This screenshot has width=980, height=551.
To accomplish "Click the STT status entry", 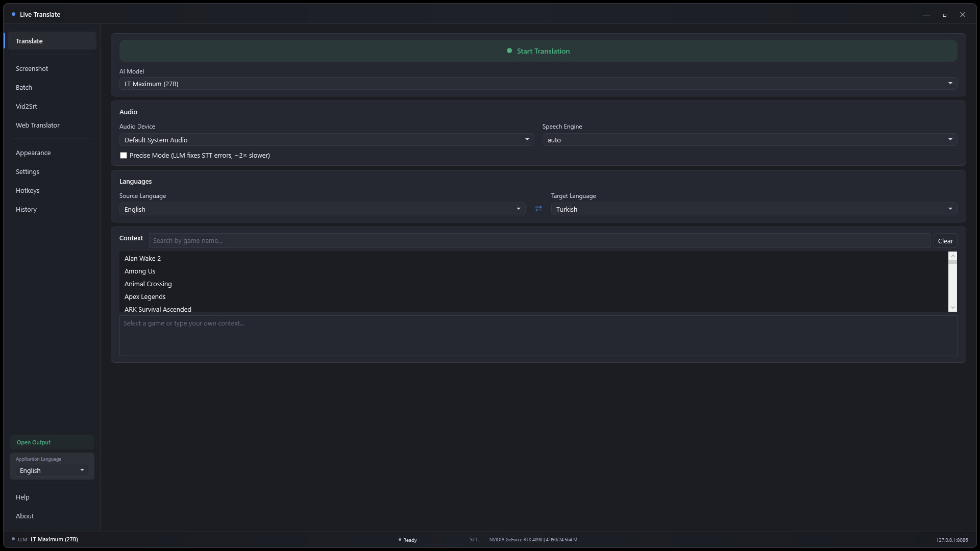I will click(x=477, y=540).
